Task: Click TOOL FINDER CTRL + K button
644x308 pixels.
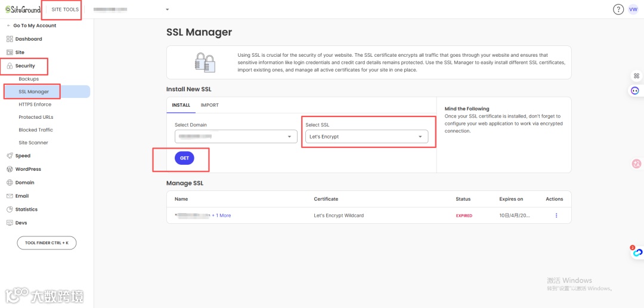Action: tap(47, 243)
